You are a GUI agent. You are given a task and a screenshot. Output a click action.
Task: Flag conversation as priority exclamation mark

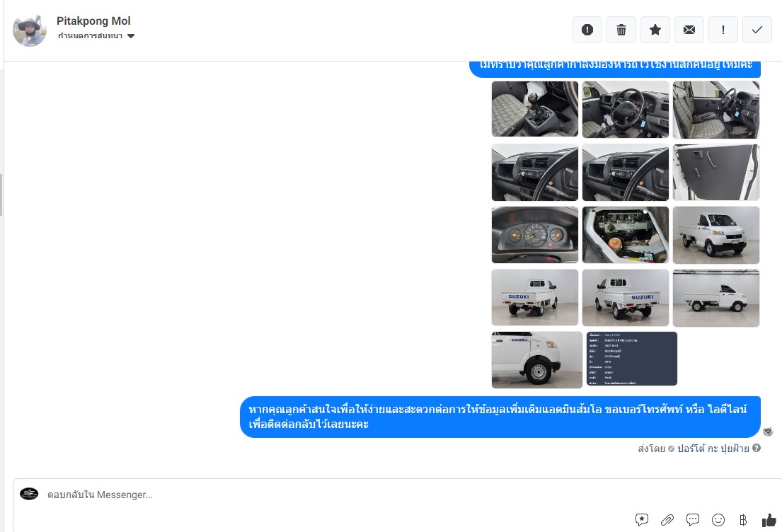click(x=723, y=30)
